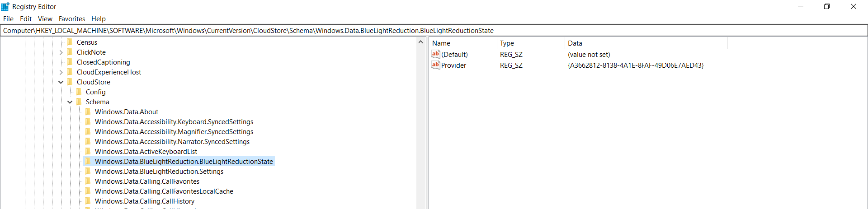Select the CloudExperienceHost key

click(109, 72)
